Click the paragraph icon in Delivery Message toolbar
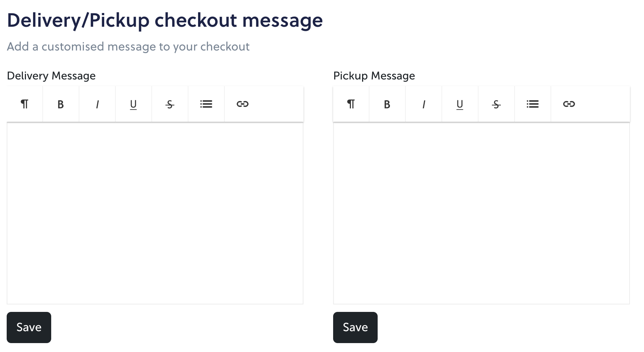The width and height of the screenshot is (644, 352). pos(24,104)
